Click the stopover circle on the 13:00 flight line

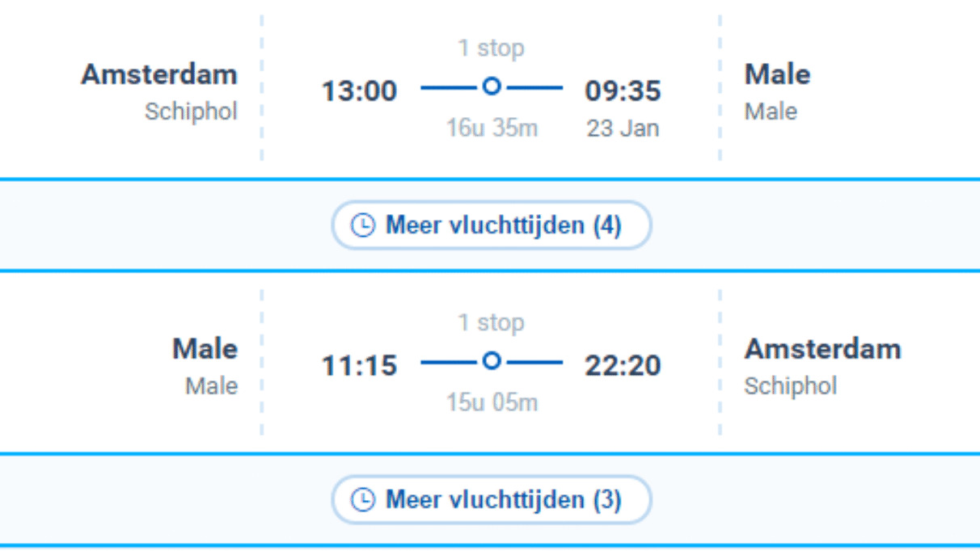(492, 86)
